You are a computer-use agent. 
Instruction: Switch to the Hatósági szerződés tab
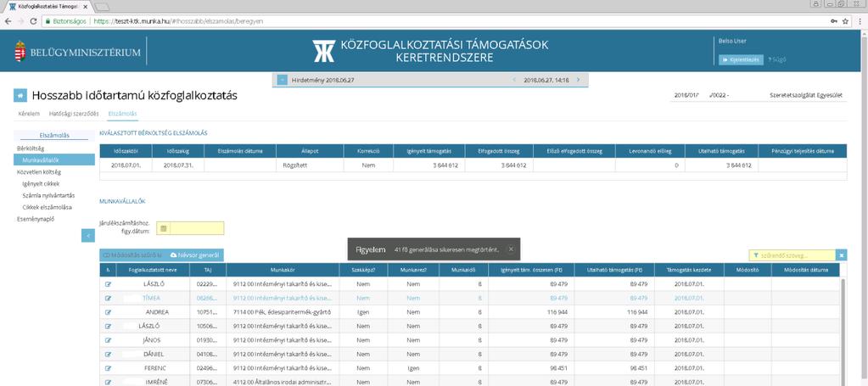coord(74,114)
